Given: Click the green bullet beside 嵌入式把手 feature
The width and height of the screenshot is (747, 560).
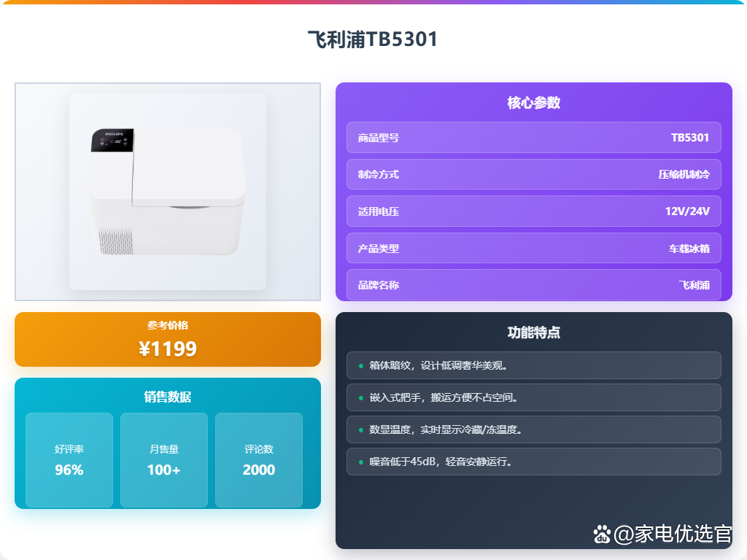Looking at the screenshot, I should [360, 397].
